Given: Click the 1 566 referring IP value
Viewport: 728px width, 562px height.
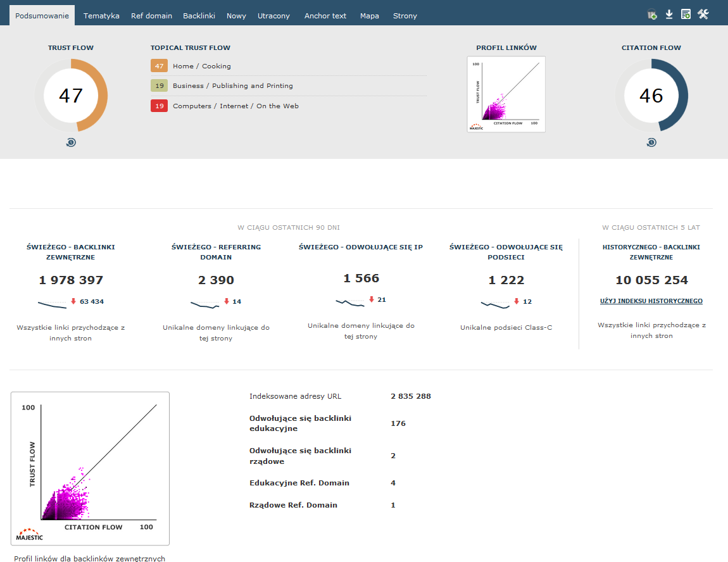Looking at the screenshot, I should pos(361,278).
